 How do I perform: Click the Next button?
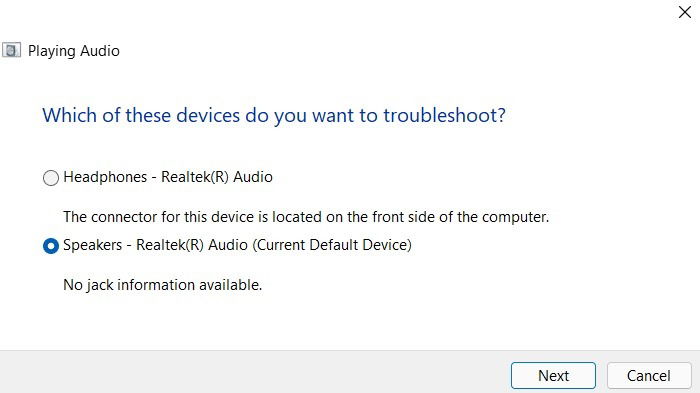pos(553,376)
